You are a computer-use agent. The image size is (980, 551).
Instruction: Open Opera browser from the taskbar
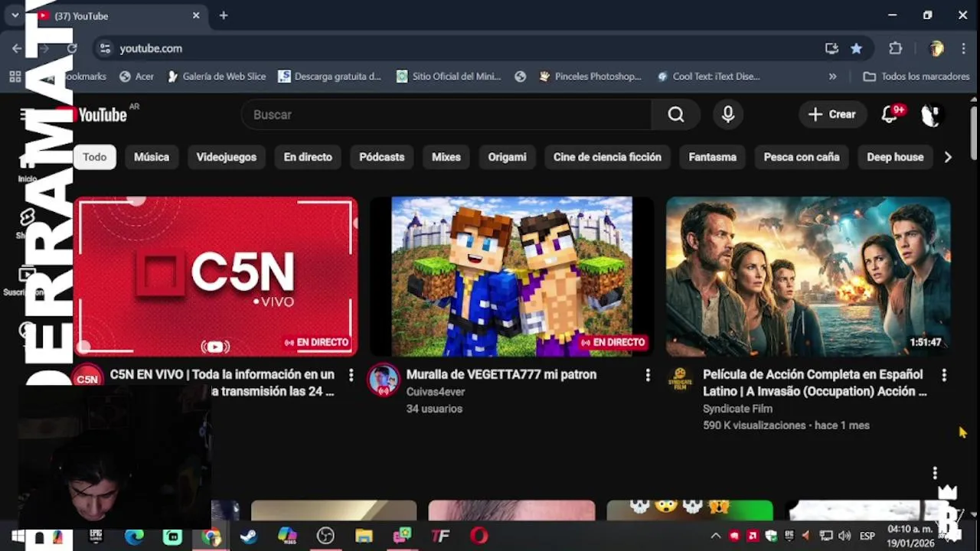pyautogui.click(x=479, y=536)
